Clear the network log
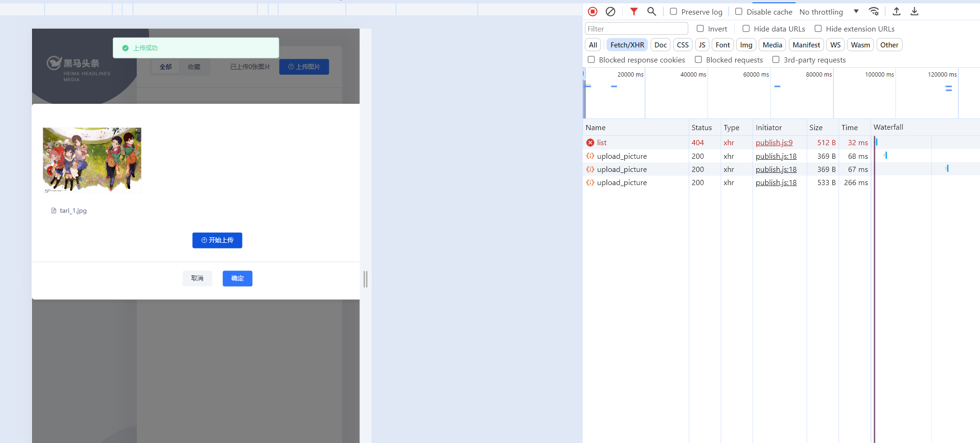The image size is (980, 443). tap(610, 12)
